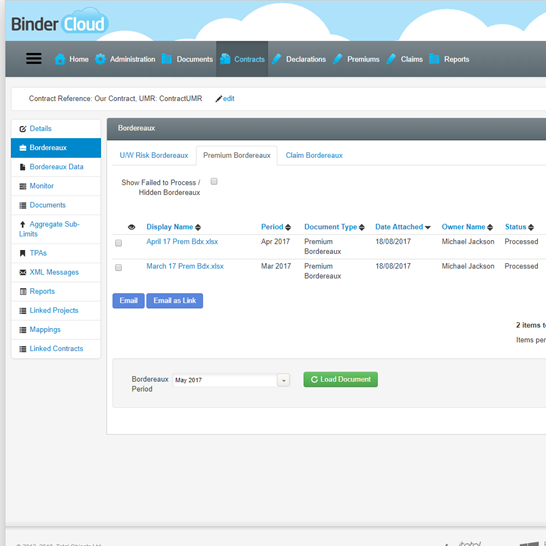Viewport: 546px width, 546px height.
Task: Switch to Claim Bordereaux tab
Action: click(x=314, y=155)
